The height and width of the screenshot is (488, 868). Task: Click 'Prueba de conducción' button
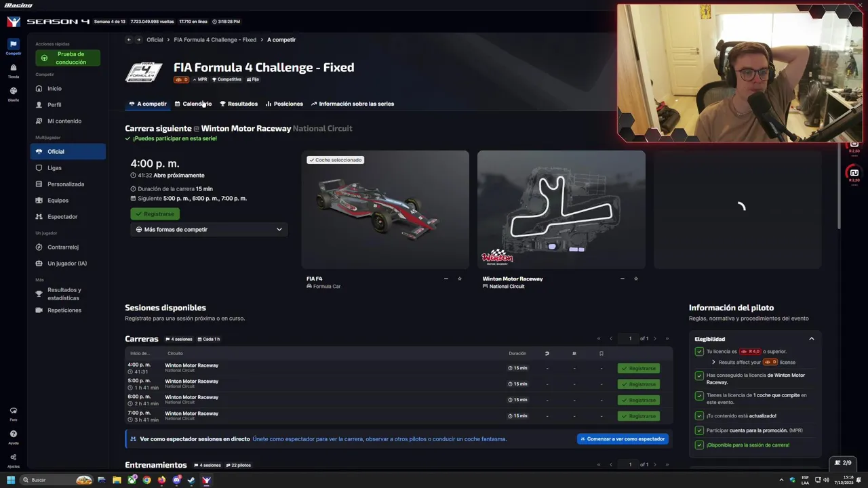(x=68, y=58)
